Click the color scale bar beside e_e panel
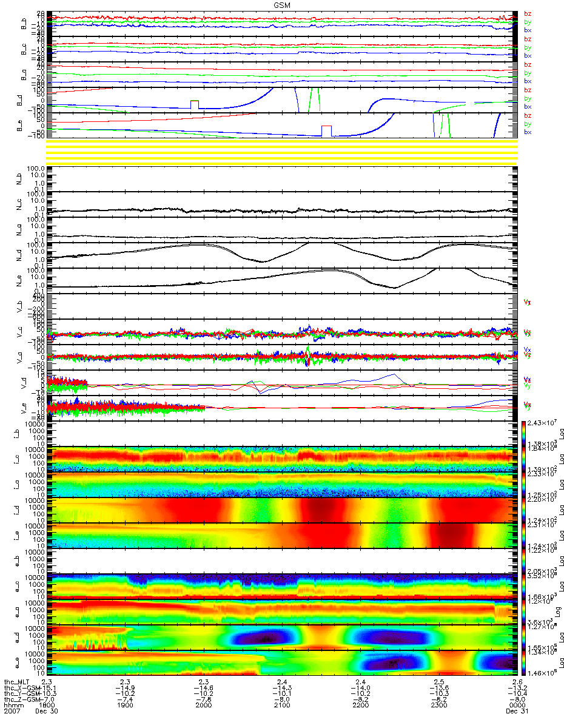Image resolution: width=564 pixels, height=728 pixels. point(522,663)
